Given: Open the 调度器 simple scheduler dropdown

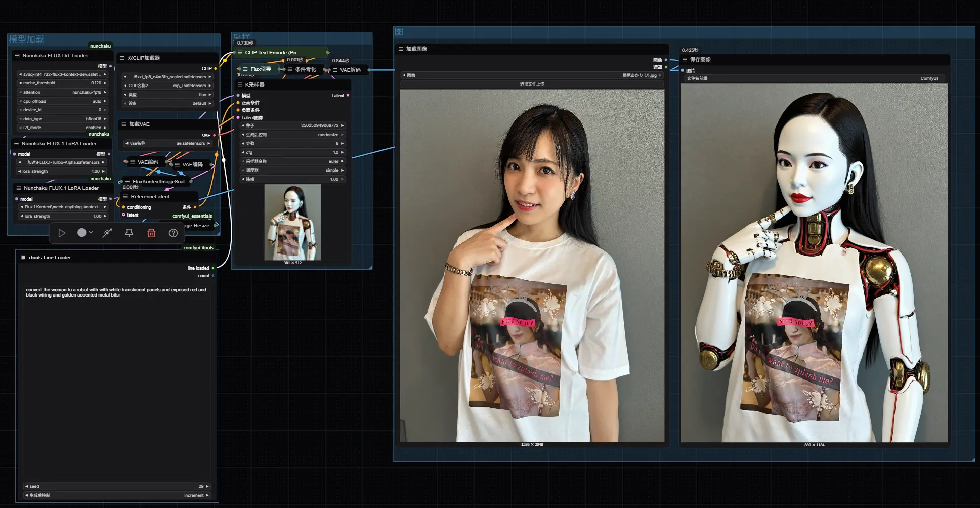Looking at the screenshot, I should 292,171.
